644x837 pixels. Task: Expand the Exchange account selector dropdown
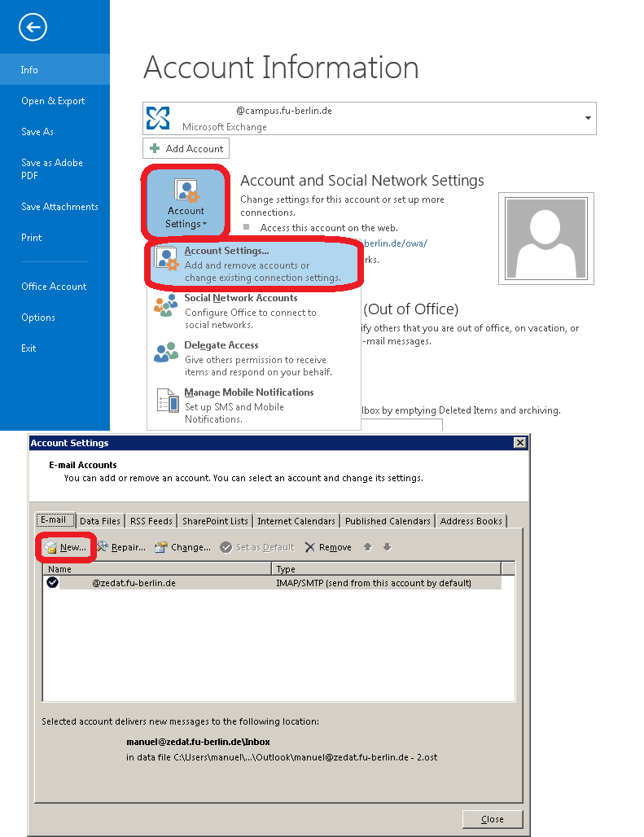pos(587,119)
